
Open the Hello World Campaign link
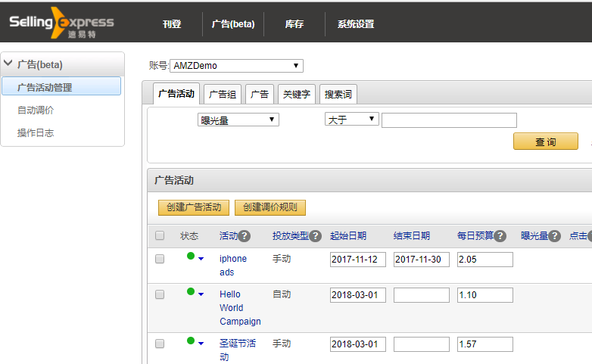pos(240,308)
